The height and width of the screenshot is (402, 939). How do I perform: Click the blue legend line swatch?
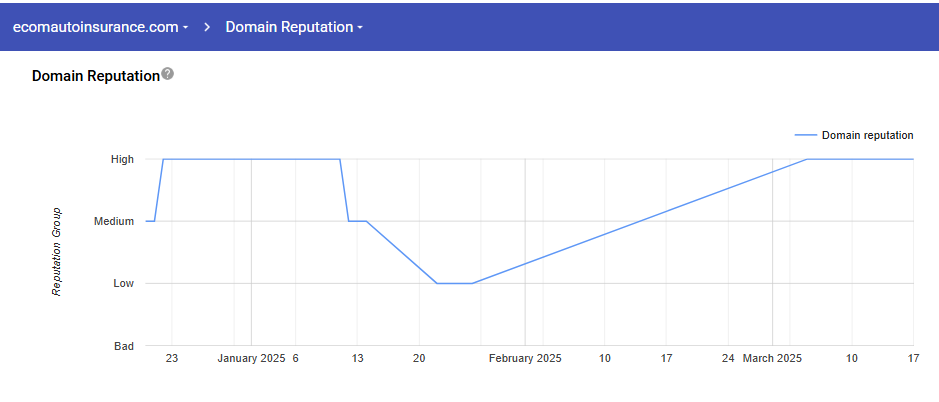coord(805,135)
